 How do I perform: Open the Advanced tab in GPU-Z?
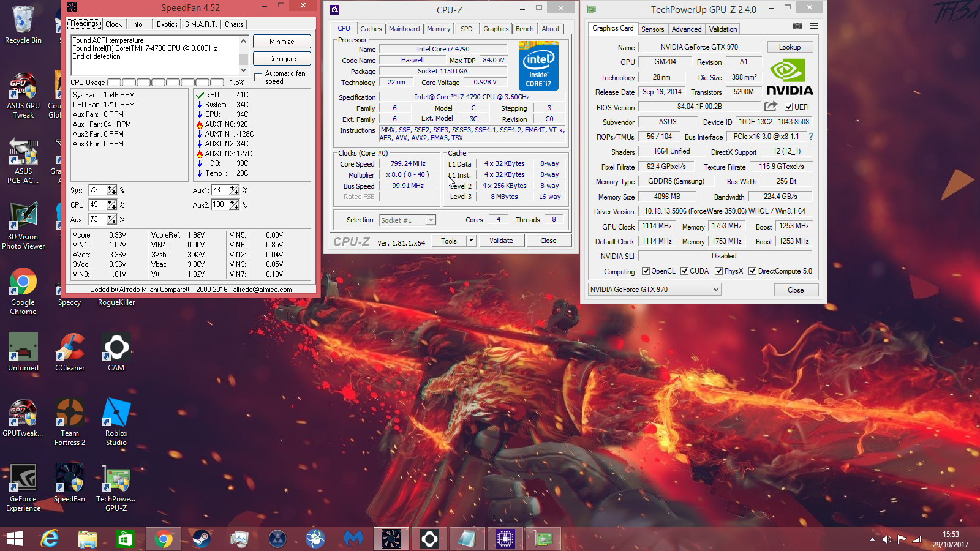[x=687, y=29]
